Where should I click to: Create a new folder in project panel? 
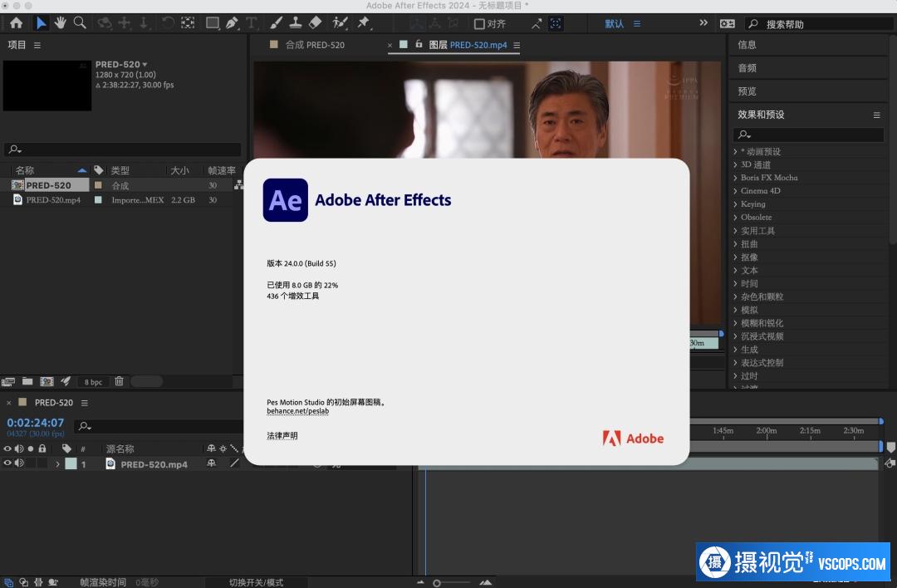(27, 381)
